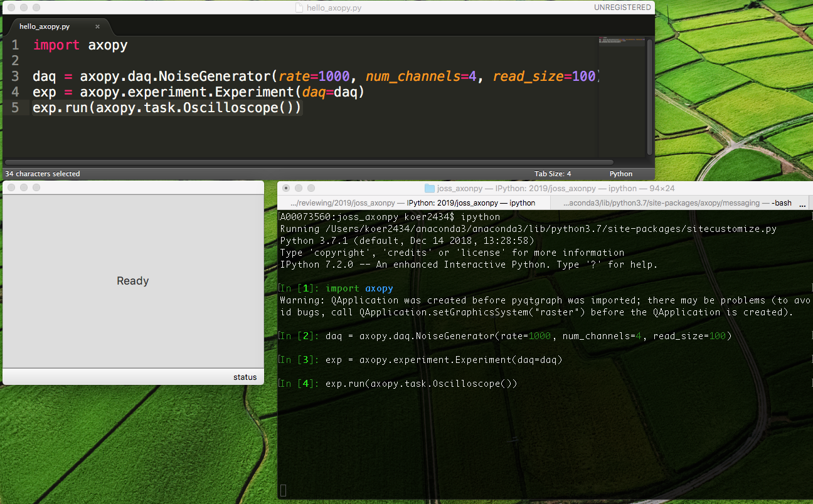This screenshot has height=504, width=813.
Task: Click the 'IPython 7.2.0' line in Terminal
Action: point(469,265)
